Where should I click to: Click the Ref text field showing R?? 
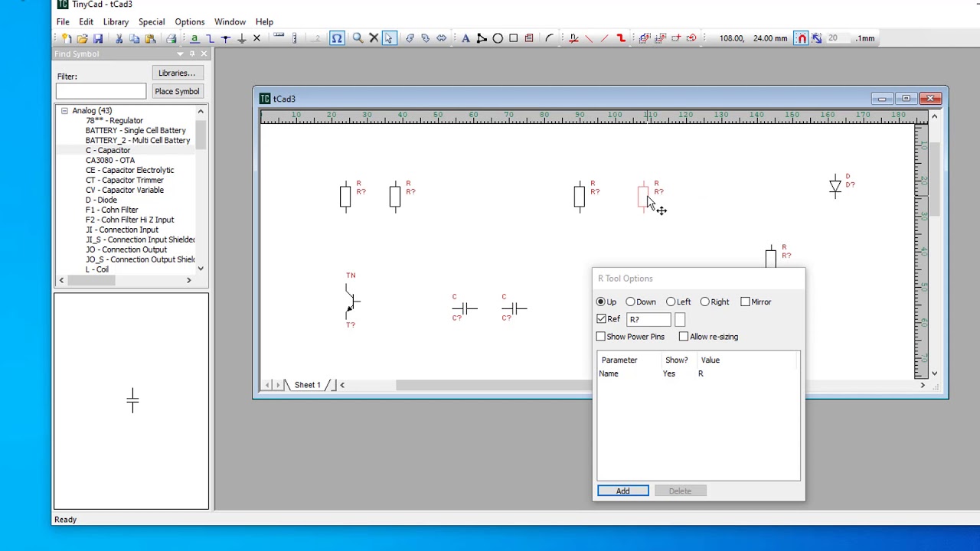coord(648,320)
